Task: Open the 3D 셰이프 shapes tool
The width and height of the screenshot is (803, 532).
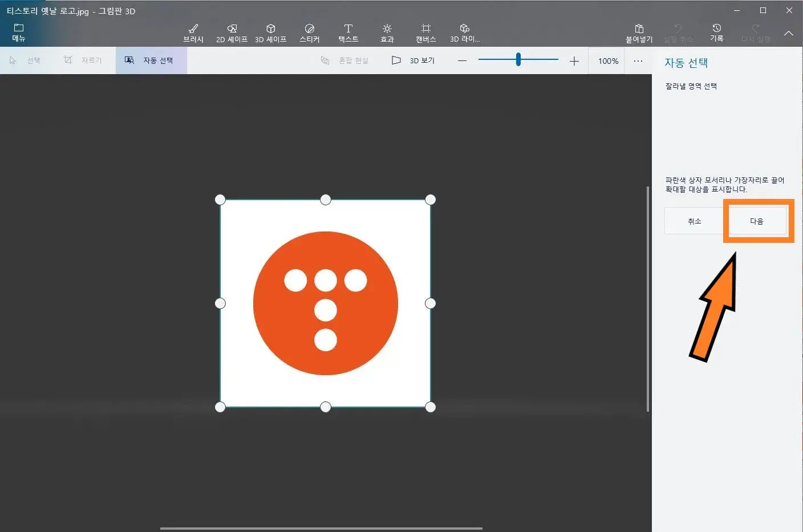Action: [271, 33]
